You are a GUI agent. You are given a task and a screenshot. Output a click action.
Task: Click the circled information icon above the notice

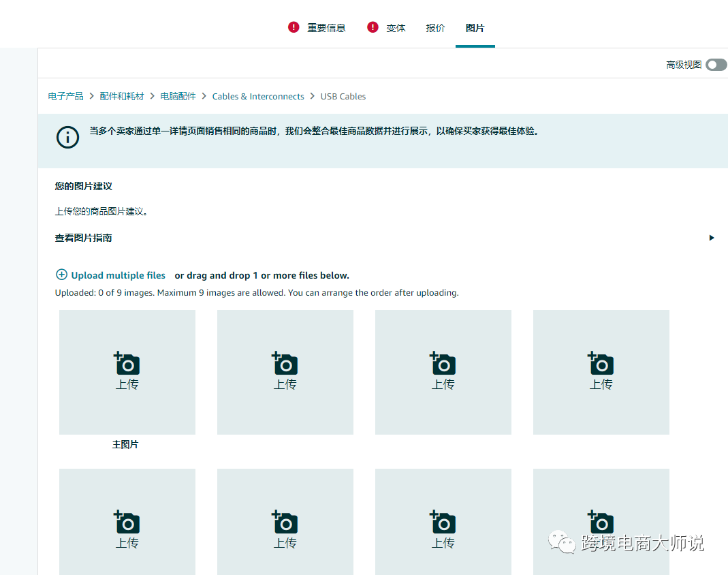(x=67, y=137)
